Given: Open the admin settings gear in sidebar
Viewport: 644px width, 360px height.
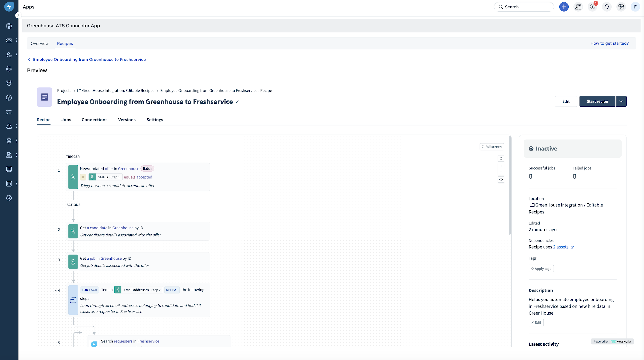Looking at the screenshot, I should (x=9, y=198).
